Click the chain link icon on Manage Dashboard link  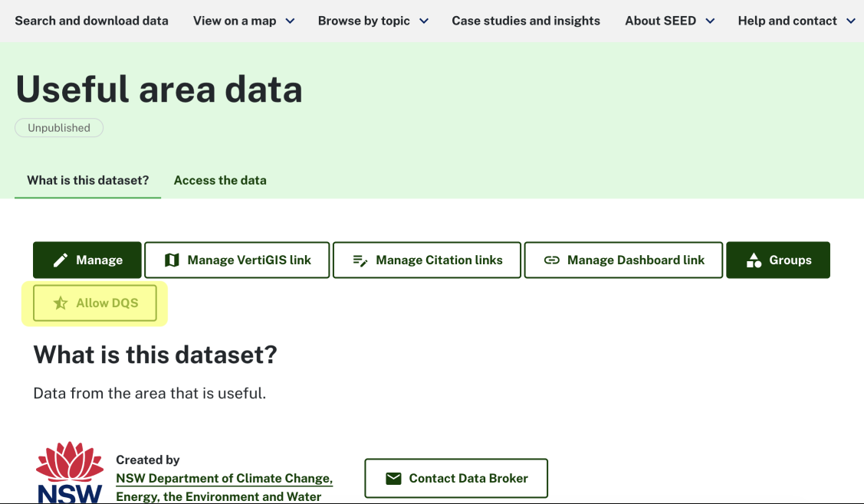(551, 260)
